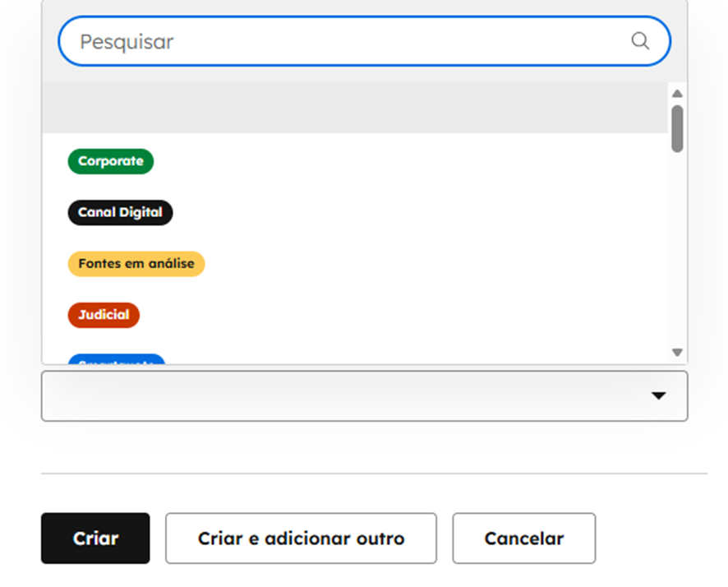Screen dimensions: 728x587
Task: Click Criar e adicionar outro button
Action: click(301, 538)
